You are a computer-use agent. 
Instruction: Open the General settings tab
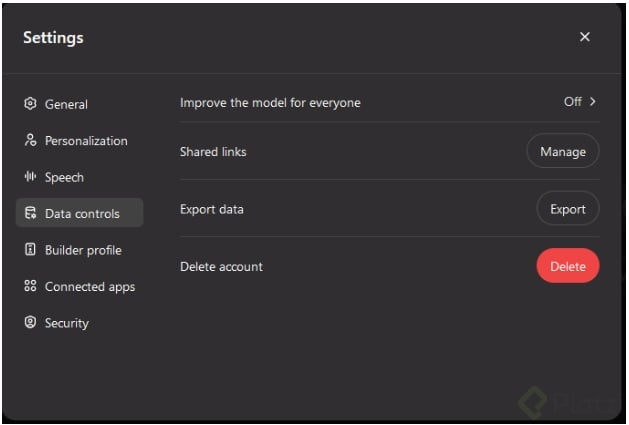(x=79, y=104)
